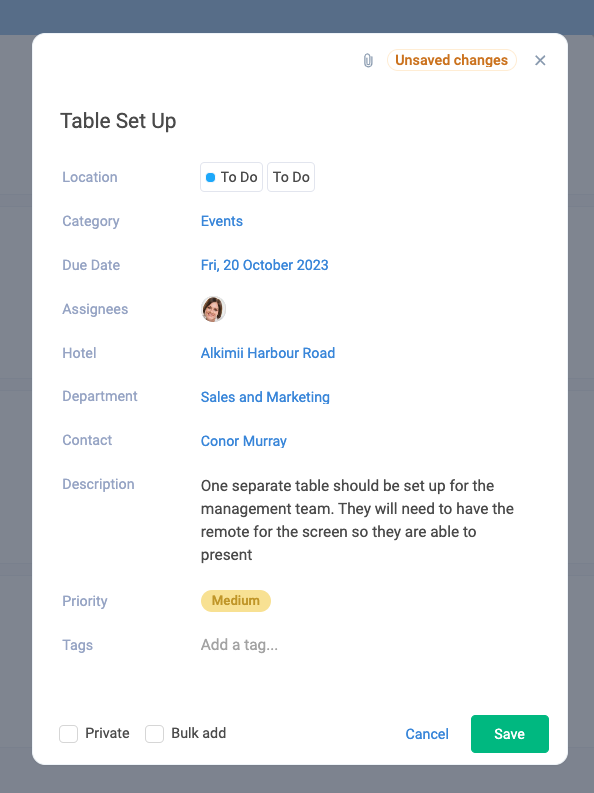This screenshot has width=594, height=793.
Task: Click into the description text
Action: 357,520
